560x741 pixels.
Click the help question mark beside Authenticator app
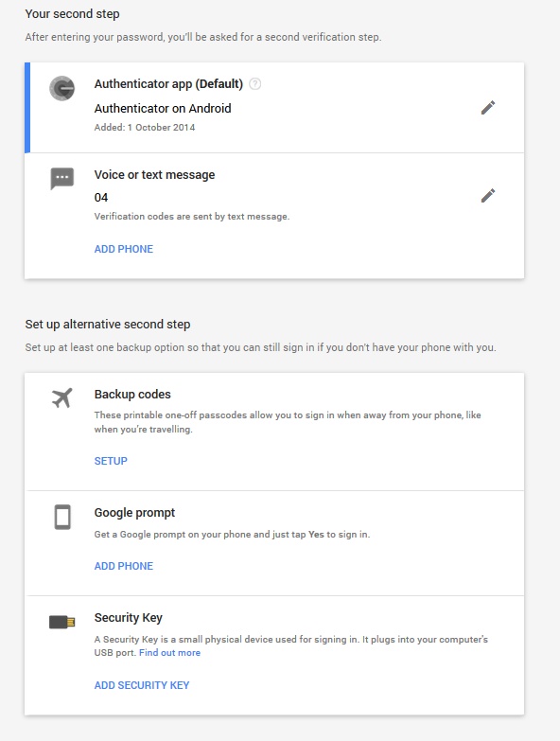click(255, 84)
